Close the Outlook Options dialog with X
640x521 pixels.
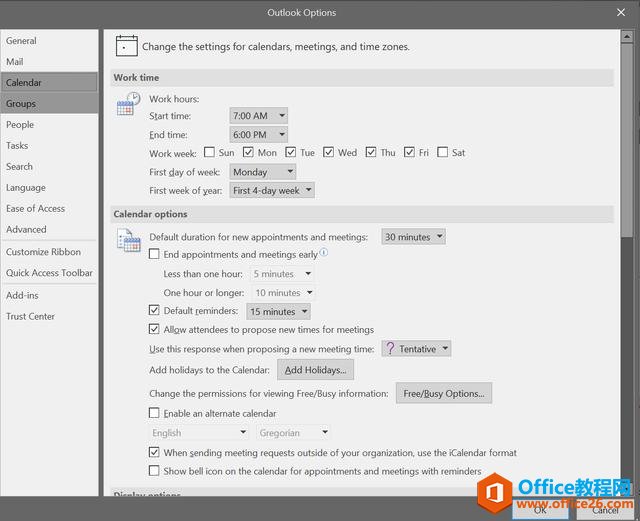[x=620, y=13]
